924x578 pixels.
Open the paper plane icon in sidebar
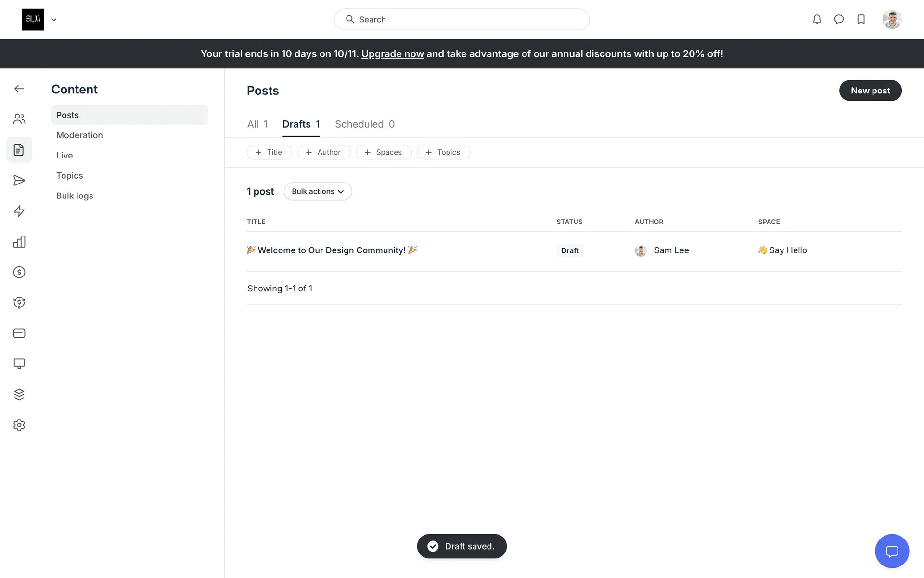[19, 181]
